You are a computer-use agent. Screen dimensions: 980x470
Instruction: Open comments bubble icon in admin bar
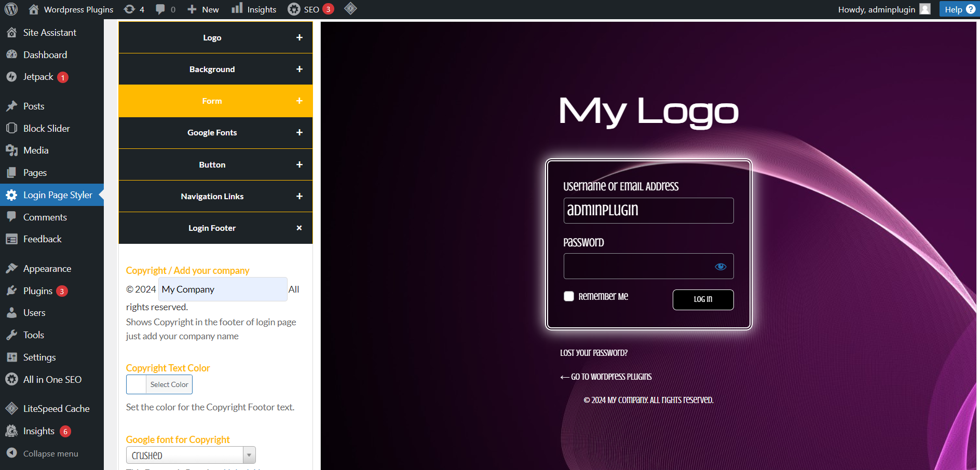coord(160,9)
